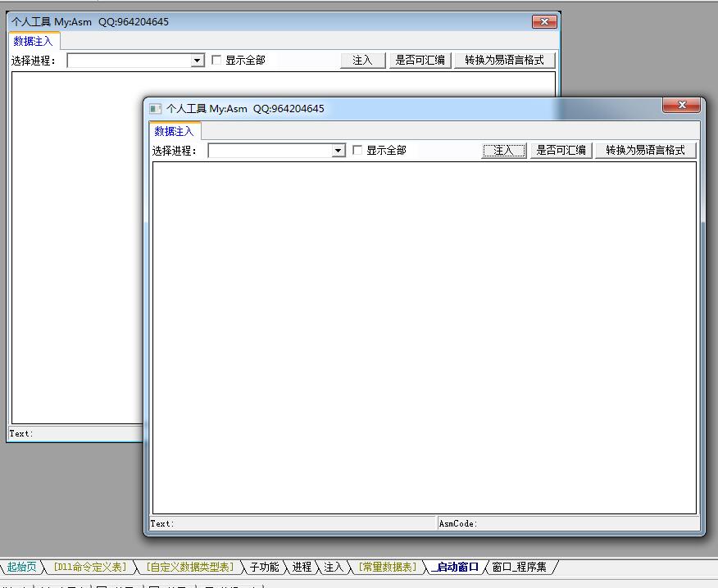The image size is (718, 588).
Task: Open [Dll命令定义表] bottom tab
Action: coord(90,567)
